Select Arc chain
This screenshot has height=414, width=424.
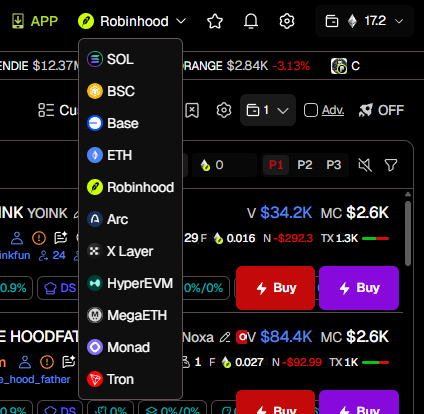click(130, 219)
